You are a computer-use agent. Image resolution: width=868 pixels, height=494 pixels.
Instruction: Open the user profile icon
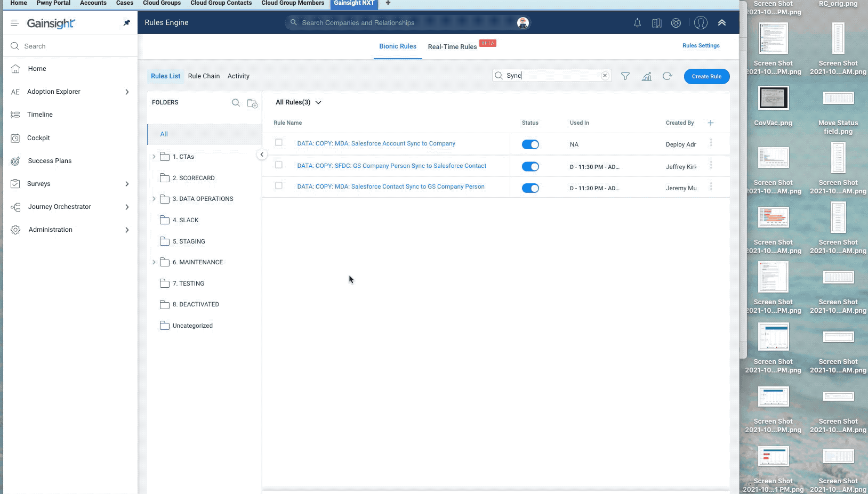(x=701, y=23)
